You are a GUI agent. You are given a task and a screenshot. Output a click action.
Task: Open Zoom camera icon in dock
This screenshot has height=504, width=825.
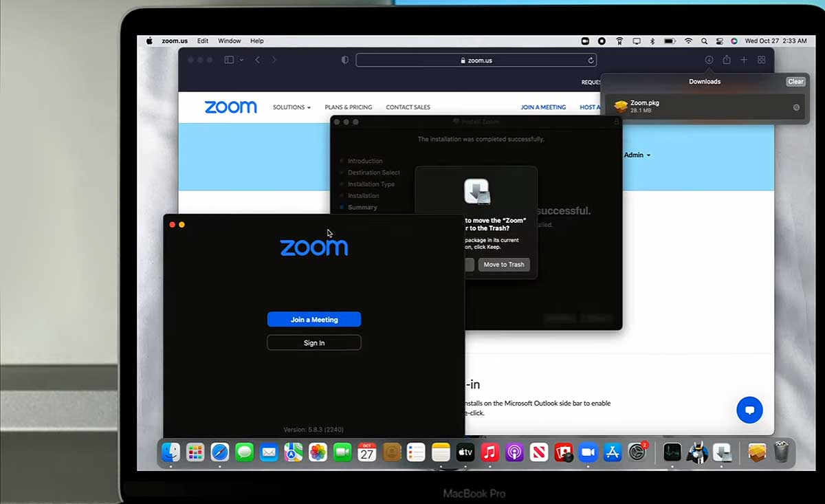coord(588,452)
